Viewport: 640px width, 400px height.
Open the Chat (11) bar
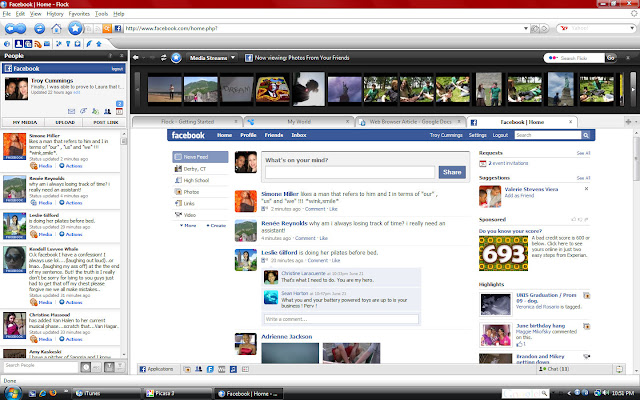pos(576,369)
